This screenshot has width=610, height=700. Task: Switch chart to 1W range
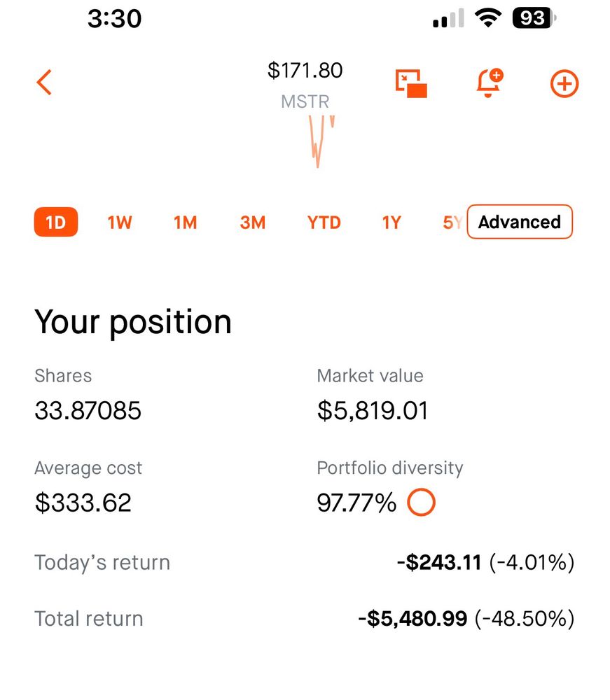[x=120, y=223]
